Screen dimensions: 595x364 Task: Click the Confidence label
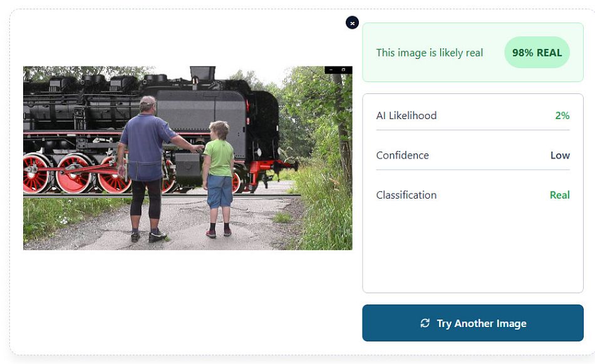pos(403,155)
